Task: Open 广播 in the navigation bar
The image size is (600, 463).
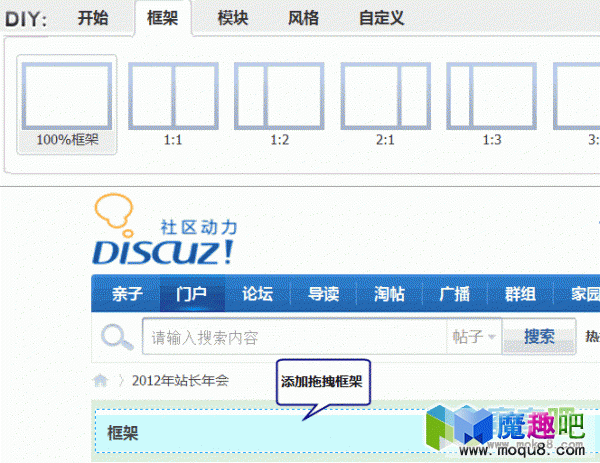Action: click(x=455, y=294)
